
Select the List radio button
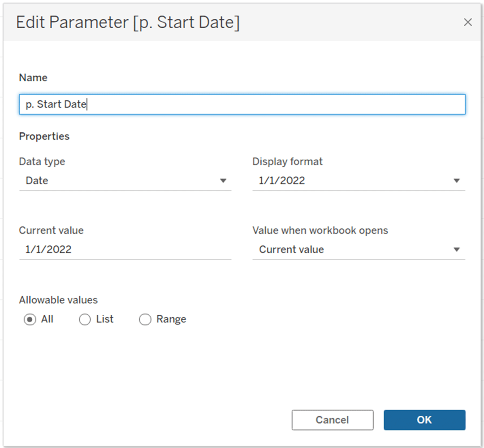(x=85, y=319)
